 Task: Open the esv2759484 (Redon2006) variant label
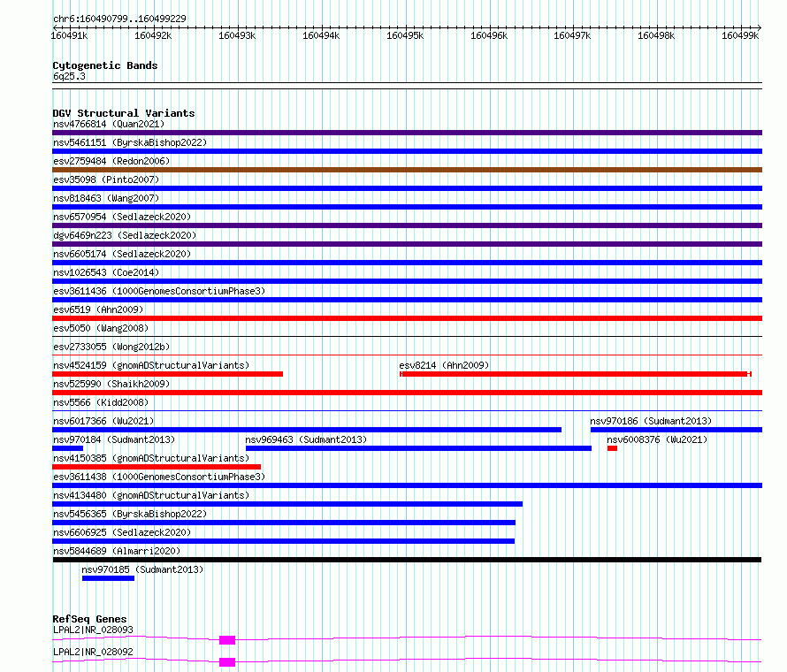tap(111, 161)
